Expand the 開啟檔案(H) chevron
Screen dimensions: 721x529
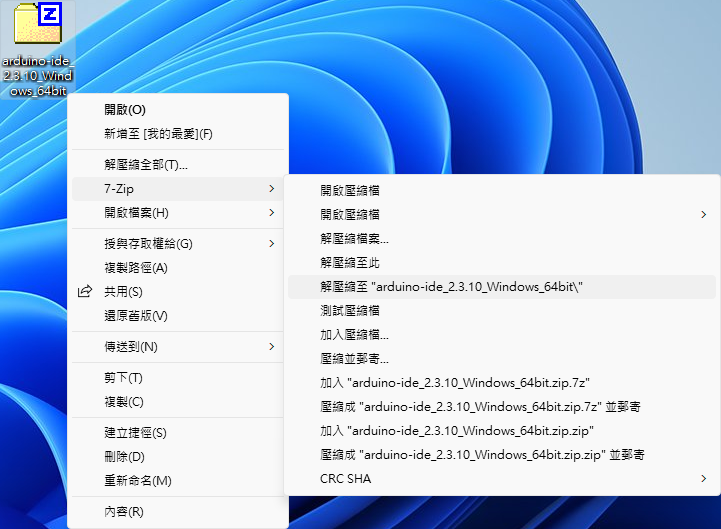click(272, 213)
